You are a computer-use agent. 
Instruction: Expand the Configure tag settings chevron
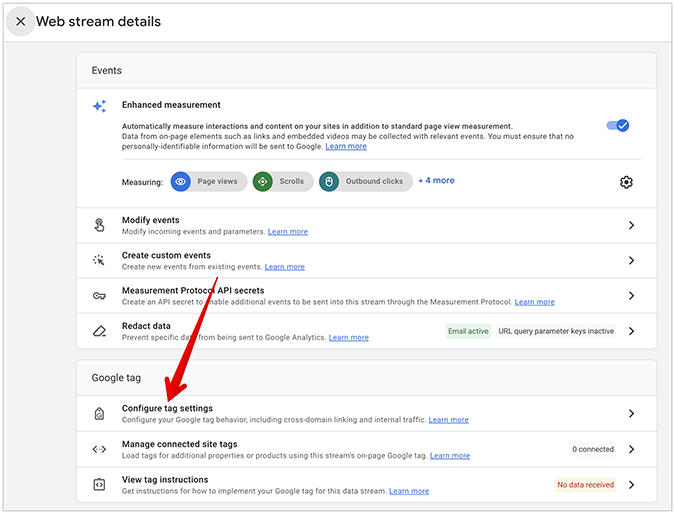[631, 414]
